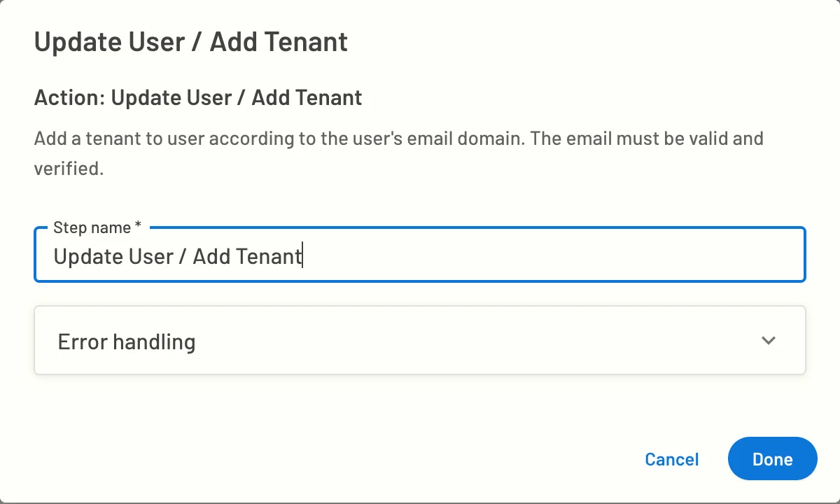The height and width of the screenshot is (504, 840).
Task: Click the Step name label
Action: pyautogui.click(x=92, y=227)
